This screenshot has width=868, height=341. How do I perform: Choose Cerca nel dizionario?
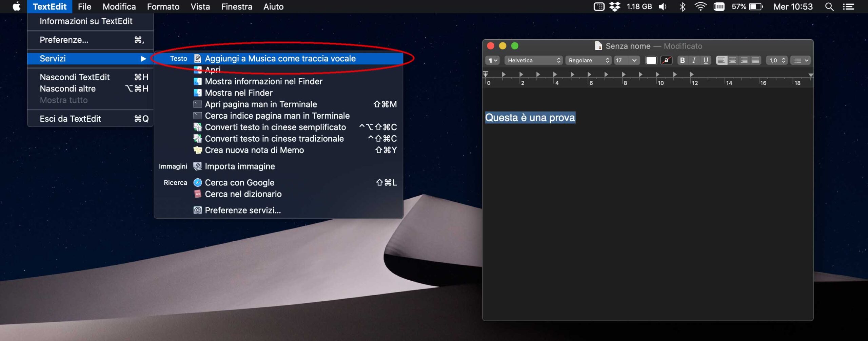pos(278,194)
